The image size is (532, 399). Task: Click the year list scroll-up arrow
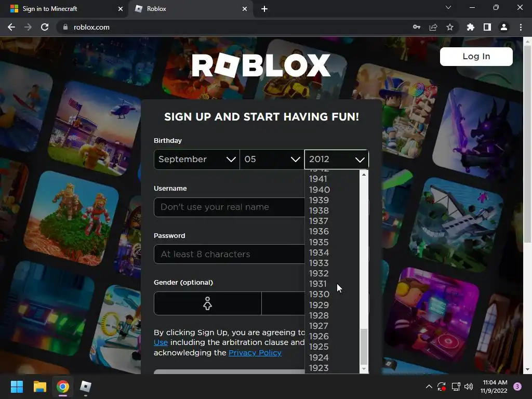[364, 175]
